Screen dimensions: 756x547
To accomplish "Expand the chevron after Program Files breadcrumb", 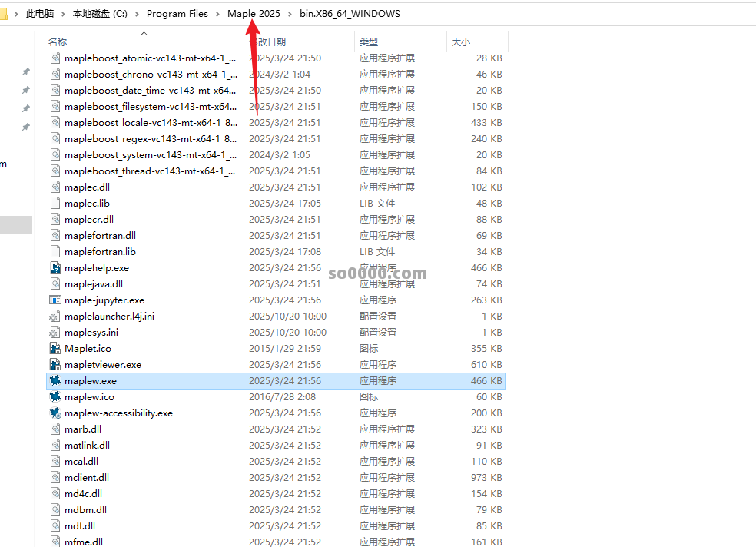I will [217, 14].
